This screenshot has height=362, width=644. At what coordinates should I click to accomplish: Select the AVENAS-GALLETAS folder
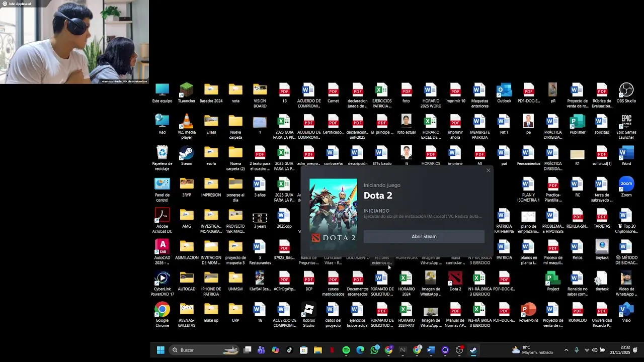point(187,315)
